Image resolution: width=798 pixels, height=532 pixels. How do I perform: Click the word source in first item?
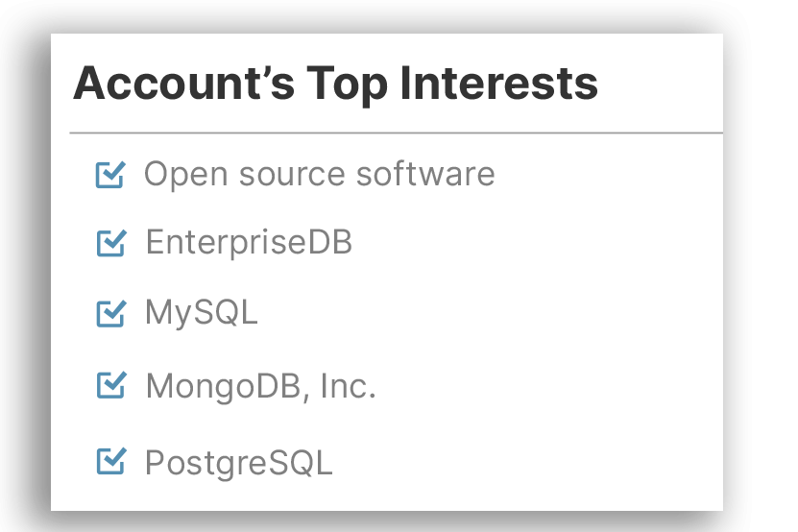coord(292,175)
